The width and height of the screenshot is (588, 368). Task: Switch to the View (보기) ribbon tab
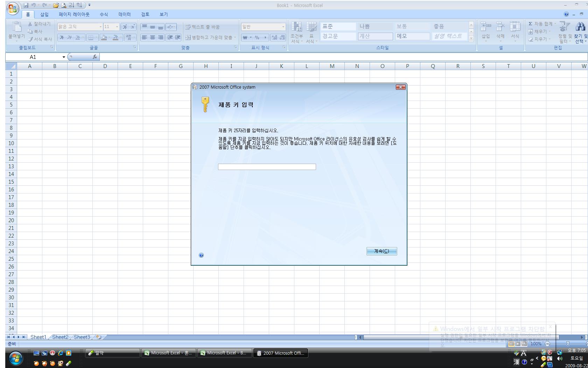(164, 14)
